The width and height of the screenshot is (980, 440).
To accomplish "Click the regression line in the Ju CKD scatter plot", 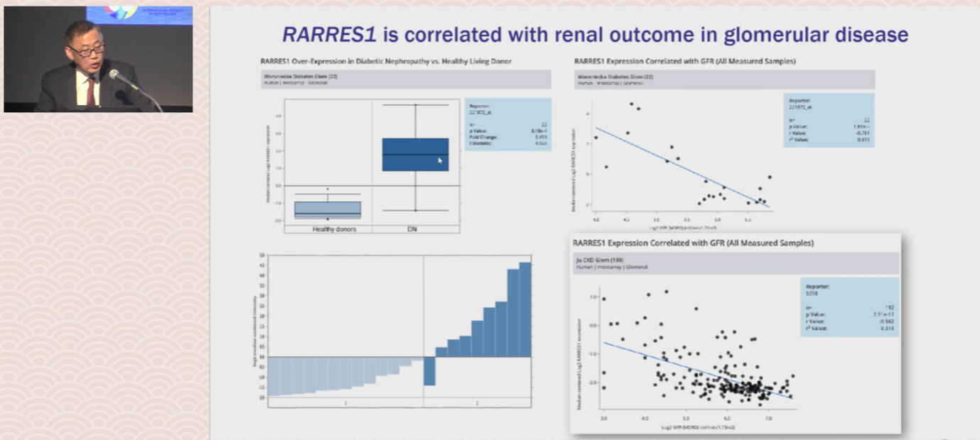I will click(x=696, y=370).
